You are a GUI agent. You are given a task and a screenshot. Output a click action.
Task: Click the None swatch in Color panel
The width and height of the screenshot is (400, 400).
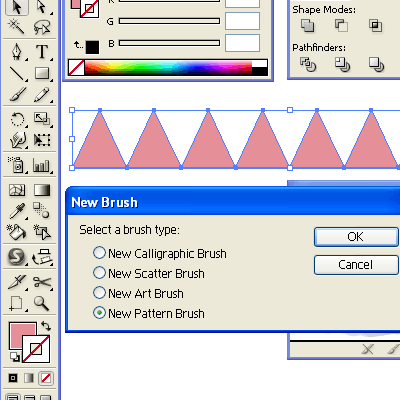coord(76,68)
